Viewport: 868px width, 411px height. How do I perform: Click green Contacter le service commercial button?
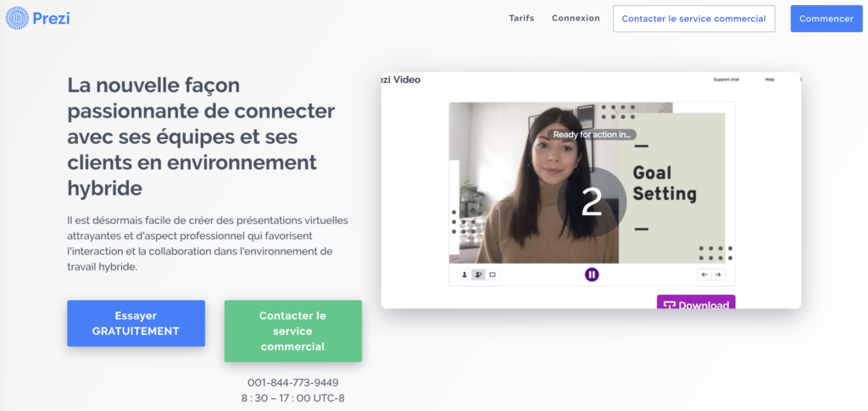(292, 331)
